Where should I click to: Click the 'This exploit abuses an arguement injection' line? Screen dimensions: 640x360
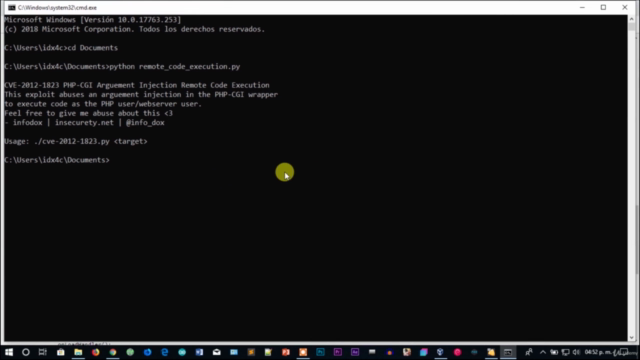[141, 95]
